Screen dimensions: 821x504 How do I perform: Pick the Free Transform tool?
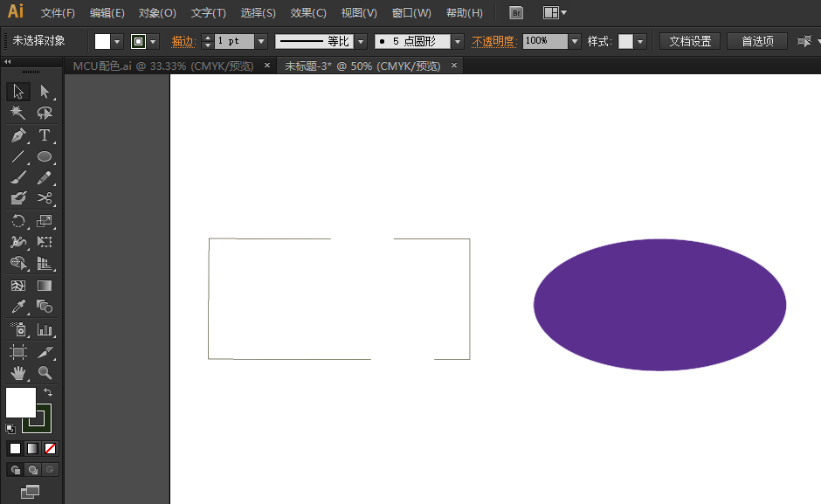click(x=45, y=242)
